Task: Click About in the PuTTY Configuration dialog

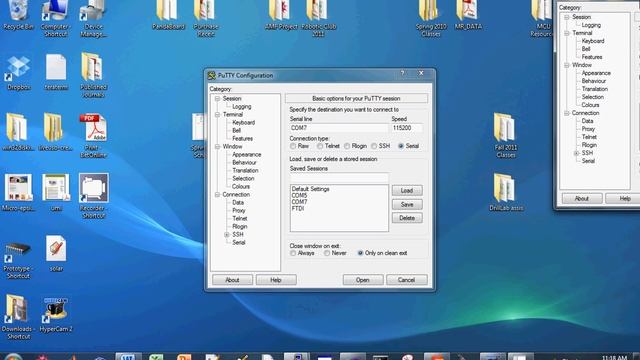Action: pyautogui.click(x=232, y=280)
